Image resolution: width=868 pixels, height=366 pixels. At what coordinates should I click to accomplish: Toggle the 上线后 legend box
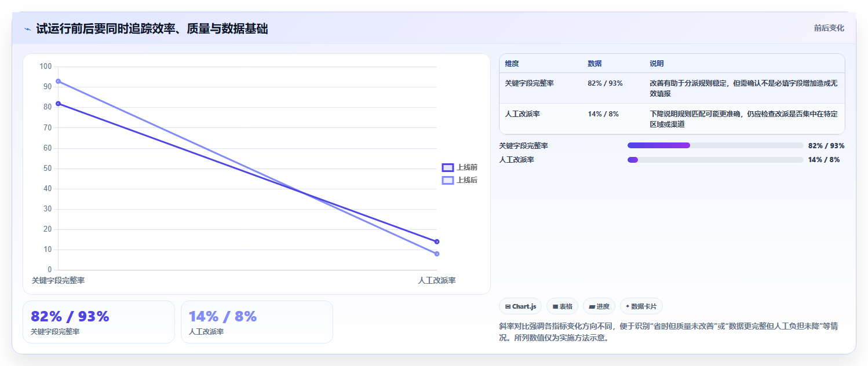447,180
